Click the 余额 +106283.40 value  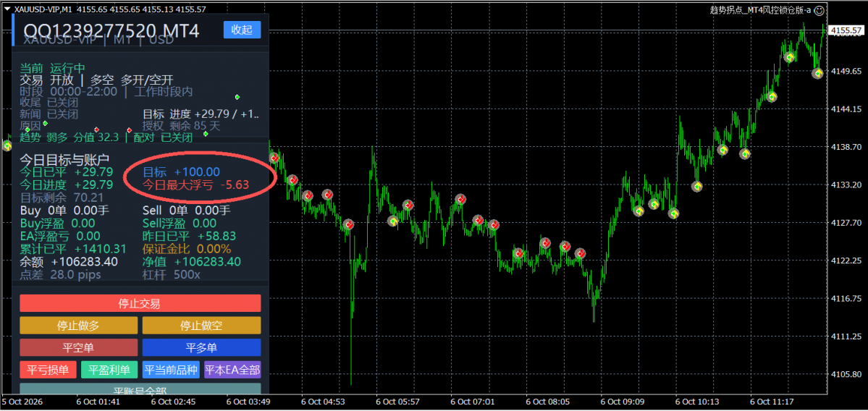pos(69,261)
